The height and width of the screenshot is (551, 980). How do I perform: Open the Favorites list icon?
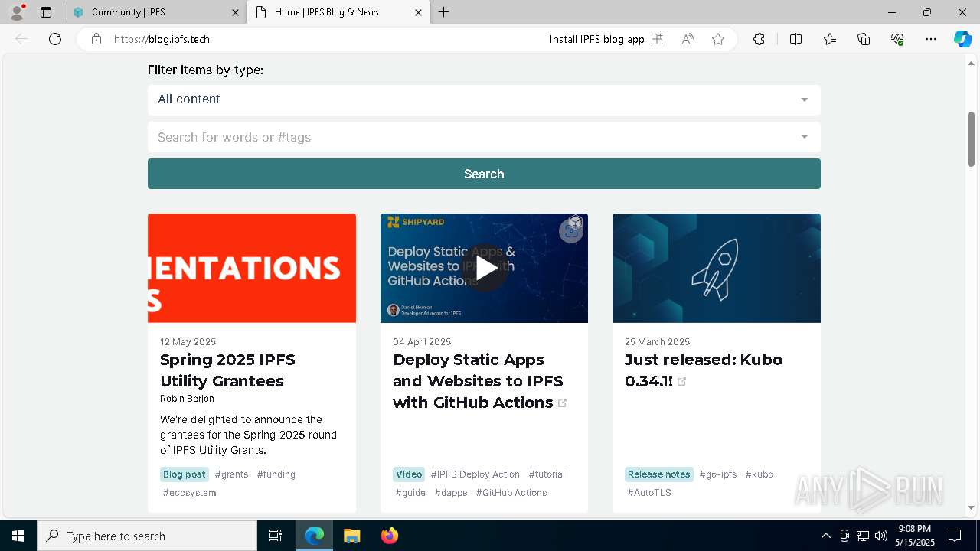click(830, 39)
